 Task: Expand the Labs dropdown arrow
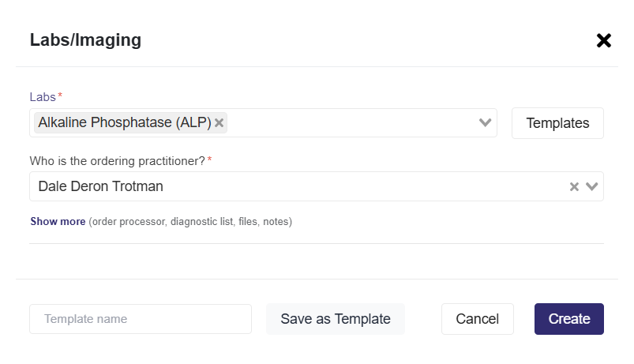click(x=486, y=123)
